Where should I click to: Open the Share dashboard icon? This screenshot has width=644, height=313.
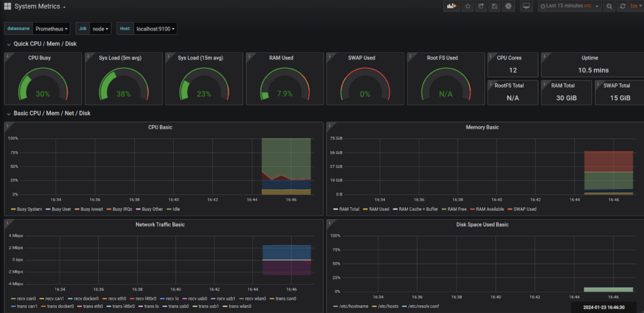(x=481, y=6)
